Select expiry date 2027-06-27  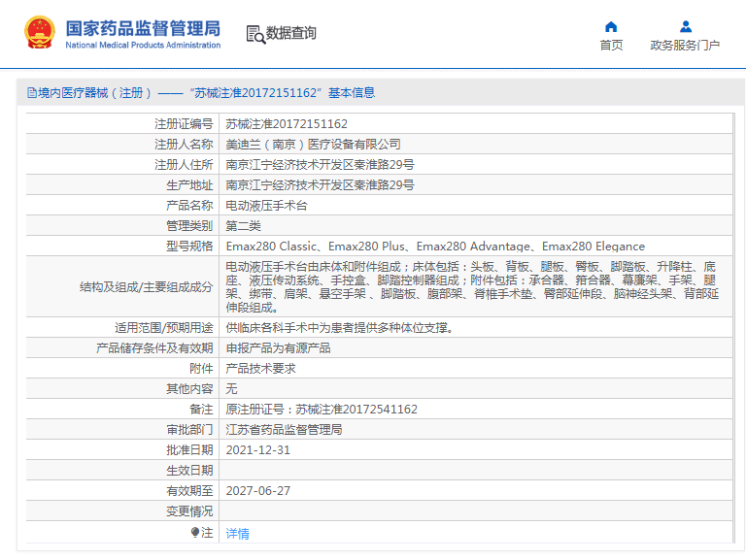tap(257, 491)
